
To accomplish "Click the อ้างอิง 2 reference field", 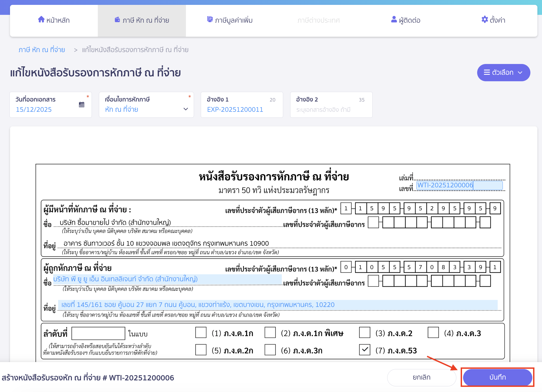I will pyautogui.click(x=331, y=109).
